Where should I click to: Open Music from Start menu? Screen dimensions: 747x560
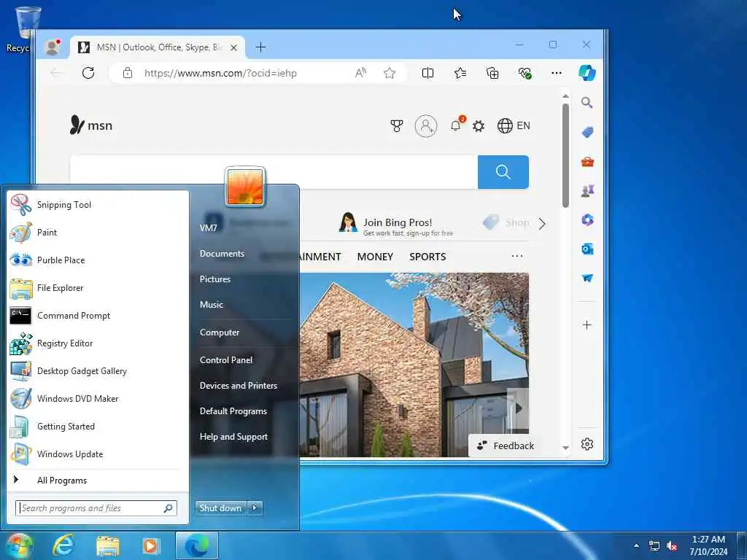211,305
